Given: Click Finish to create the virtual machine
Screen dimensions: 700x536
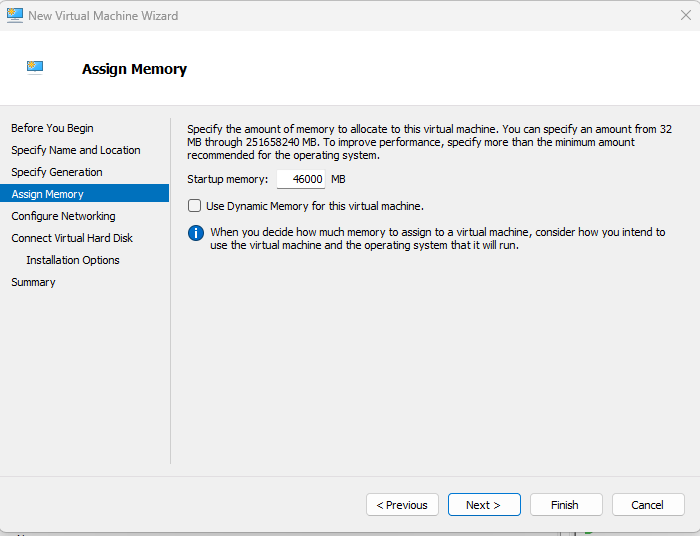Looking at the screenshot, I should click(565, 505).
